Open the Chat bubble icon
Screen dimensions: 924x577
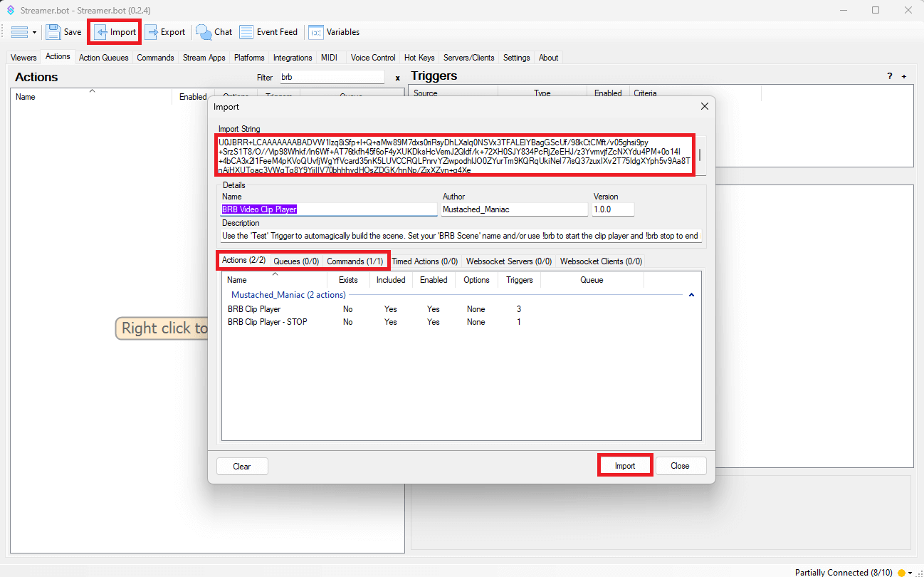204,32
